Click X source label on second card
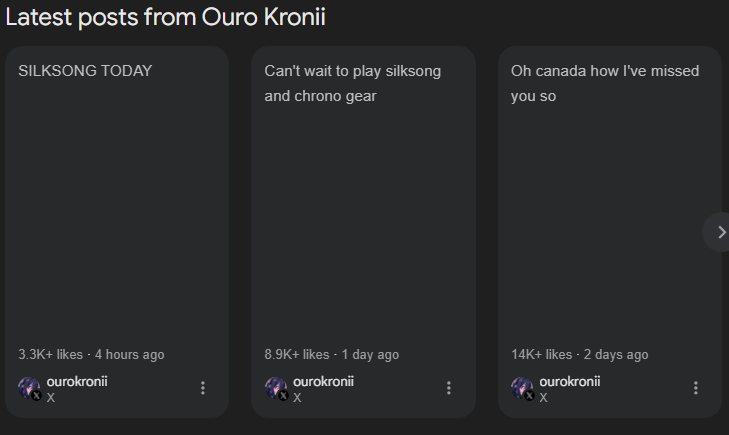Viewport: 729px width, 435px height. [x=297, y=398]
